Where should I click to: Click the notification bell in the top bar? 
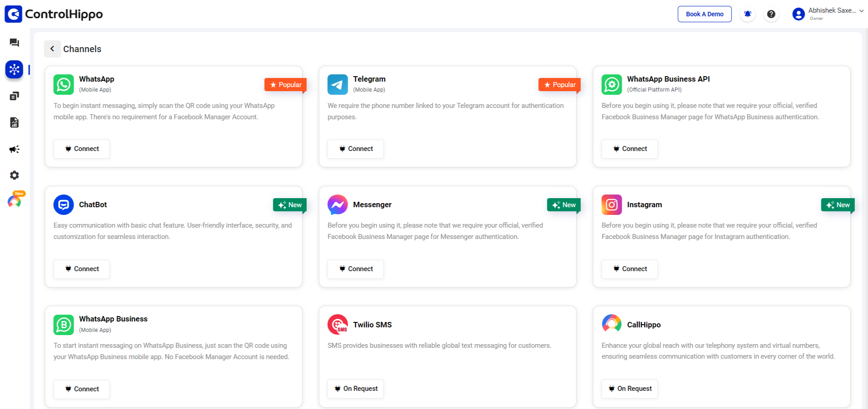point(747,14)
